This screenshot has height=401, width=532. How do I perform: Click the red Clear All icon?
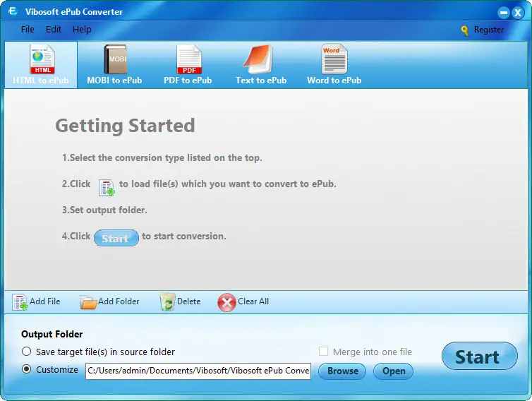point(226,302)
